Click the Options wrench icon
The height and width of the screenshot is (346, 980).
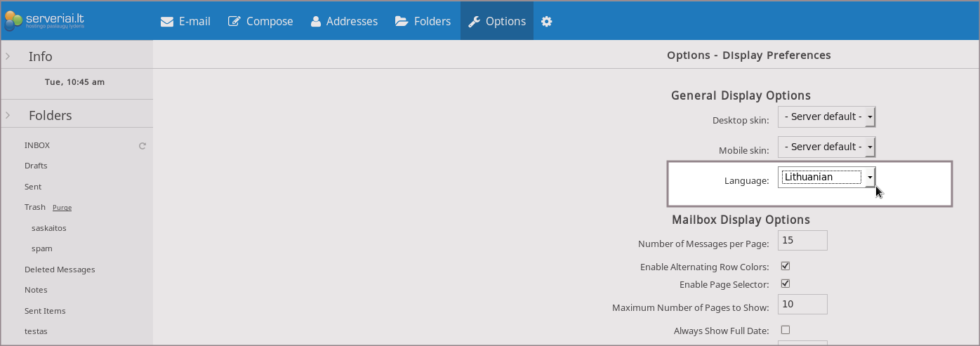[475, 21]
